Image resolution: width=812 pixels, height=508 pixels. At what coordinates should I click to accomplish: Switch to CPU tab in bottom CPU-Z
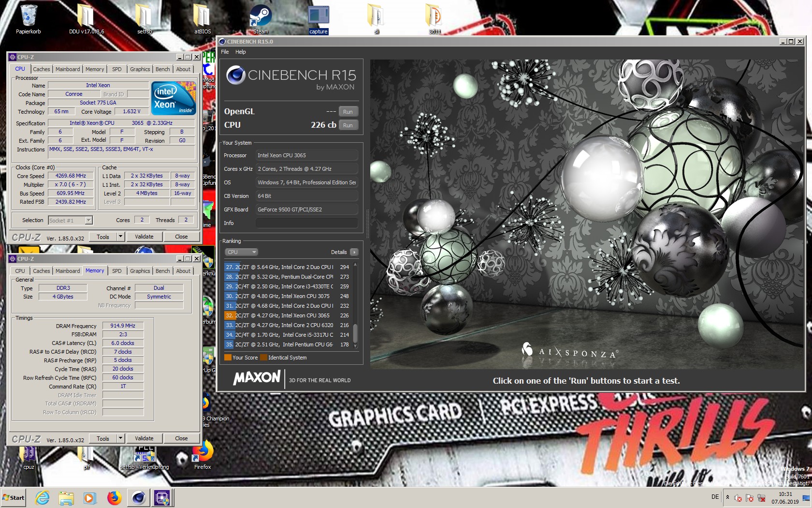click(20, 271)
